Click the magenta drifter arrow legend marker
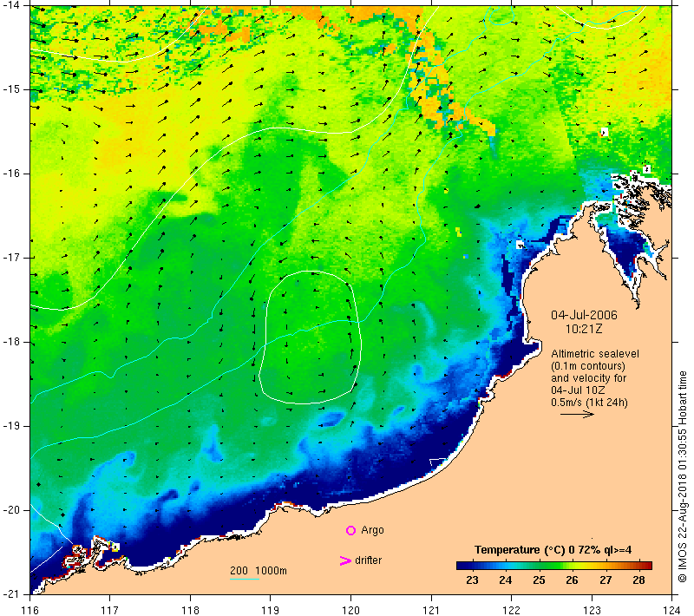Viewport: 694px width, 616px height. pos(345,560)
